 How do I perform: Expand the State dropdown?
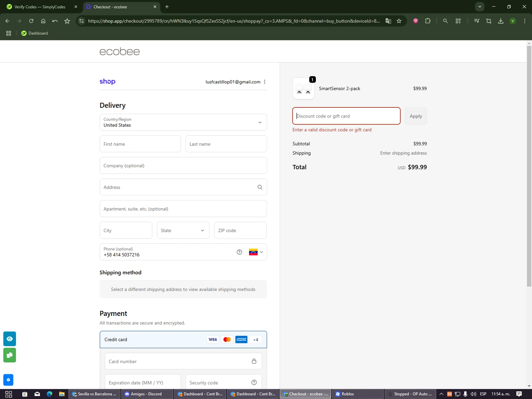click(x=183, y=231)
